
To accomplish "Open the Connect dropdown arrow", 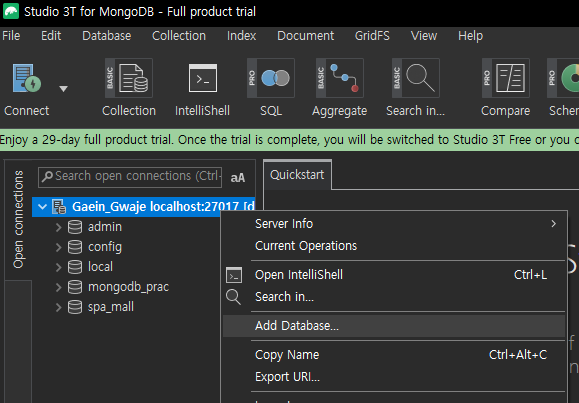I will coord(64,89).
